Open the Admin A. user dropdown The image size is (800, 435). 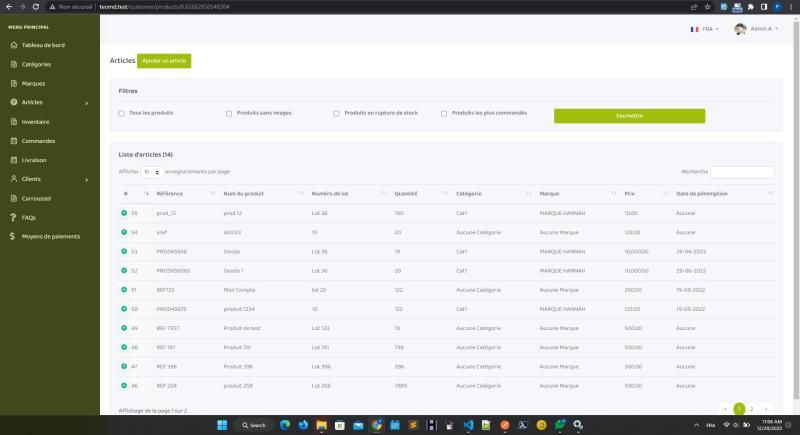(764, 29)
